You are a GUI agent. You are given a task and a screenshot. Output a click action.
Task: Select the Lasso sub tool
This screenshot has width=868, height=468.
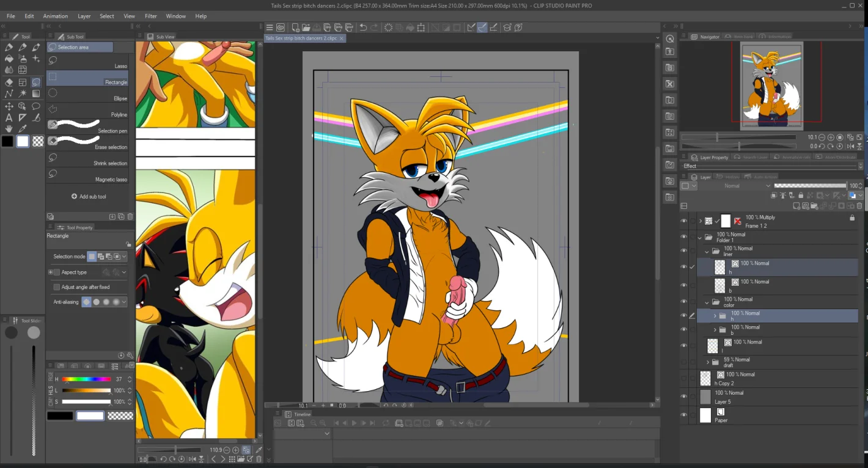pyautogui.click(x=87, y=62)
